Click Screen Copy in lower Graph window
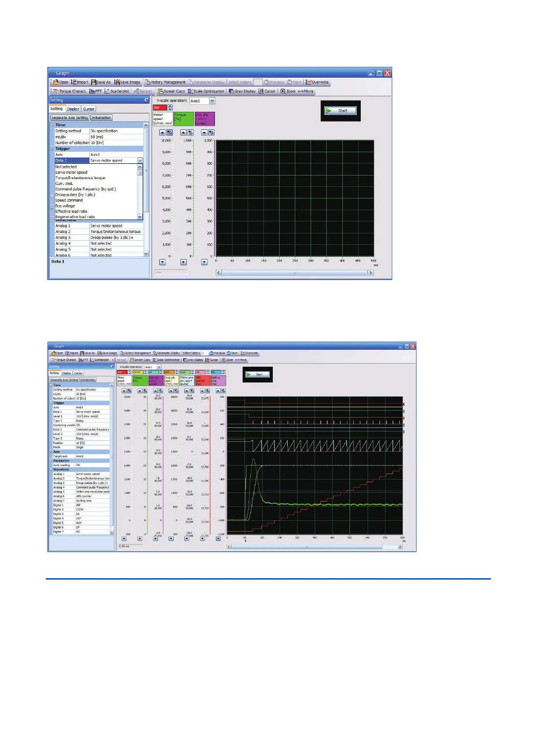The height and width of the screenshot is (756, 534). pos(140,360)
